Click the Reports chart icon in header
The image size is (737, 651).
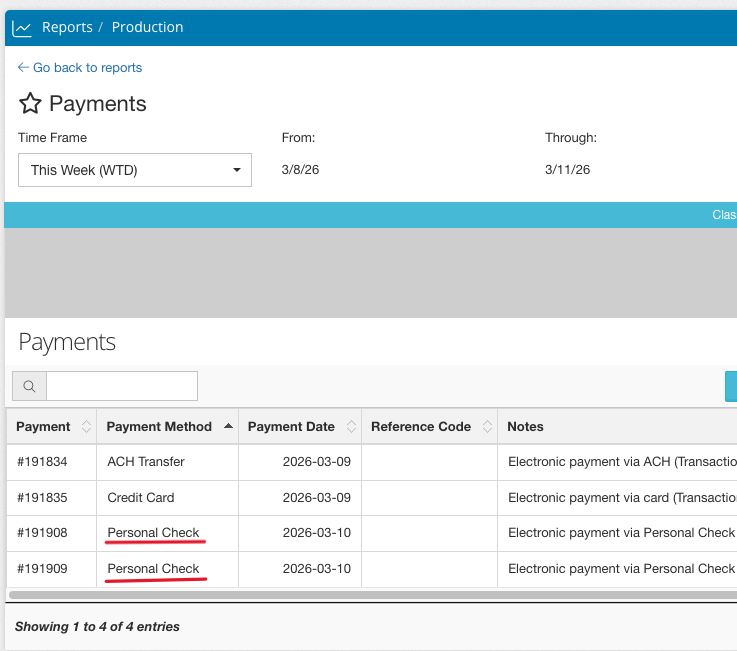click(22, 28)
